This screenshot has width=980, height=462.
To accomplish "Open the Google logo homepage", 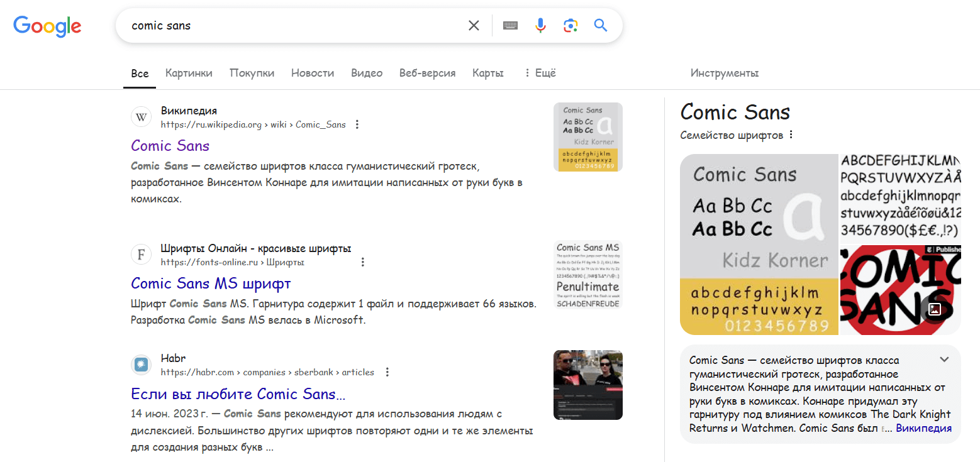I will click(47, 25).
